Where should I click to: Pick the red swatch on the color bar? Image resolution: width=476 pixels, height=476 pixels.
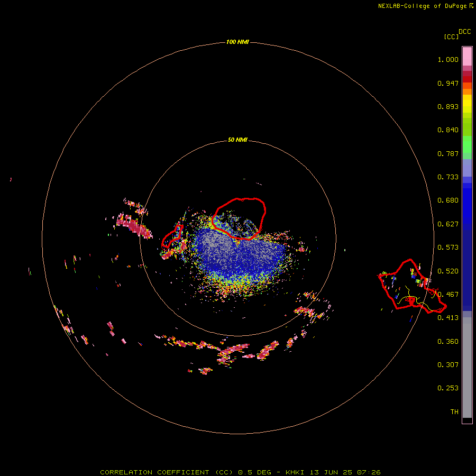pyautogui.click(x=467, y=79)
